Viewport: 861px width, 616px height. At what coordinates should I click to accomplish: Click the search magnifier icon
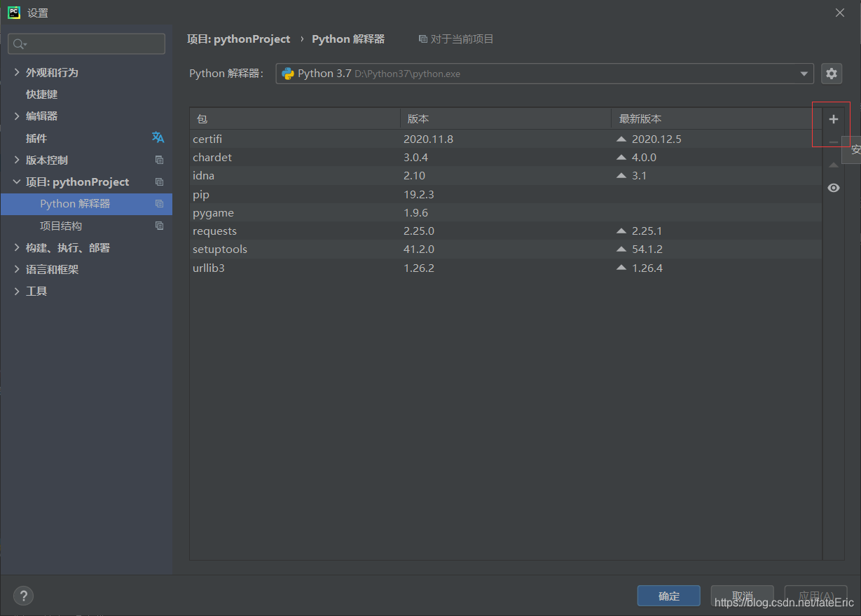pos(18,44)
